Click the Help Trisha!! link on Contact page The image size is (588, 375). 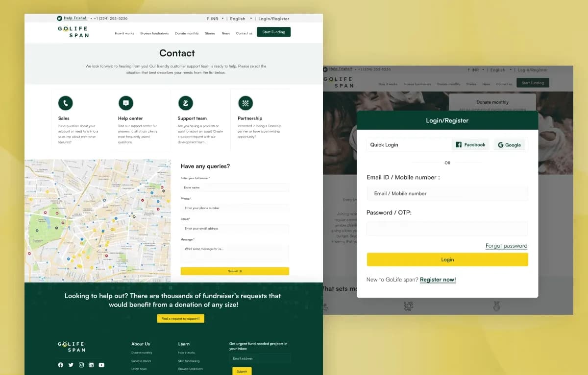pyautogui.click(x=75, y=18)
